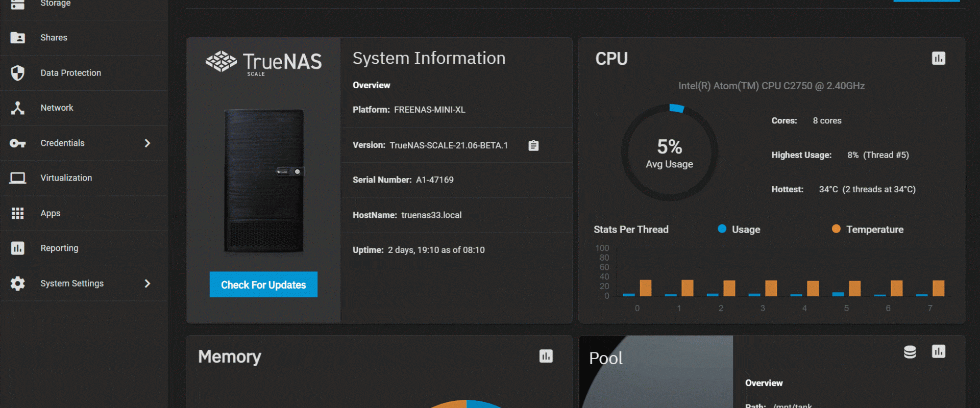Click the 5% Avg Usage gauge
Screen dimensions: 980x408
pyautogui.click(x=670, y=152)
